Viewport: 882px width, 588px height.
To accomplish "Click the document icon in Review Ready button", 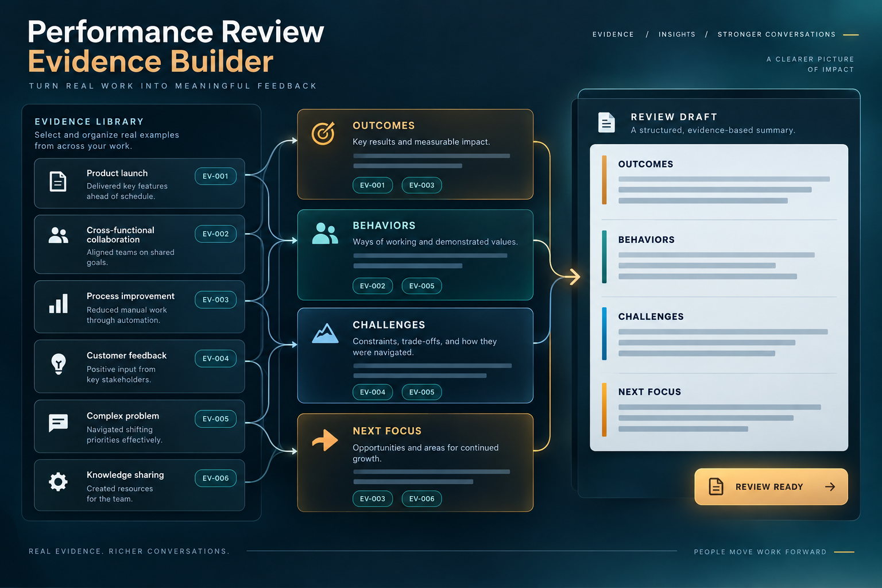I will 716,486.
